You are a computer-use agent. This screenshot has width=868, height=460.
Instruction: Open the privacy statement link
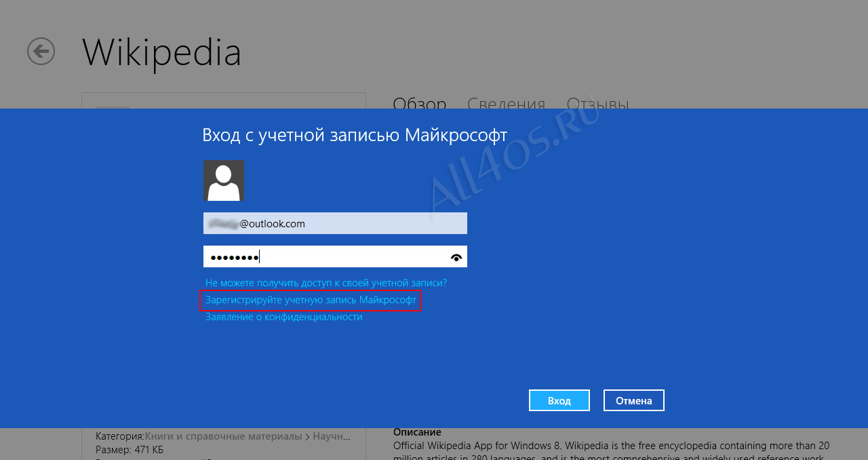pyautogui.click(x=284, y=317)
